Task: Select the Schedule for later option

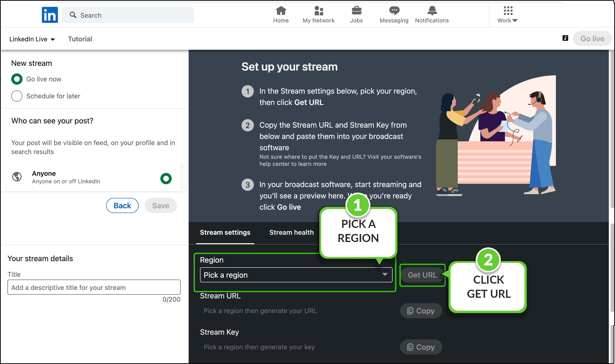Action: pyautogui.click(x=17, y=96)
